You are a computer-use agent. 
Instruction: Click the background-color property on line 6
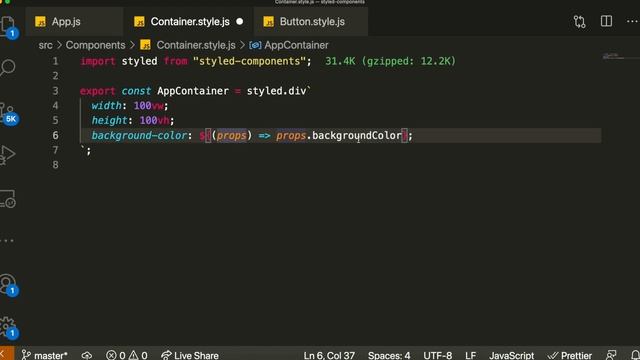click(139, 135)
